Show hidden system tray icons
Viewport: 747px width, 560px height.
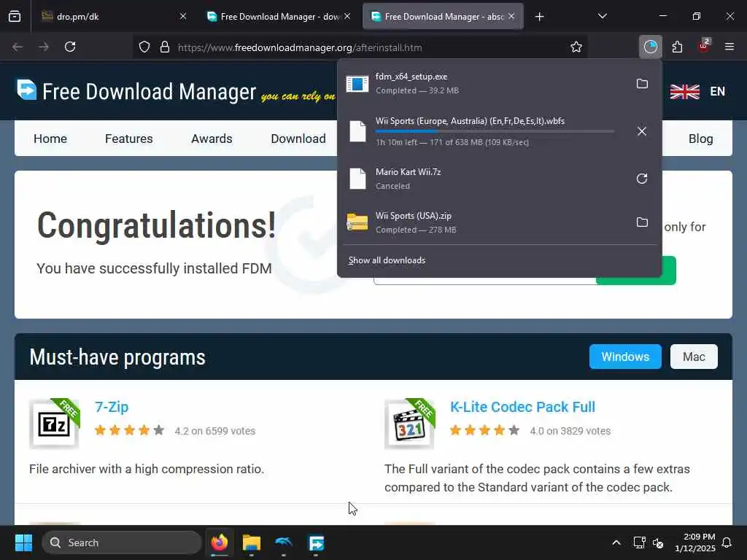click(616, 542)
